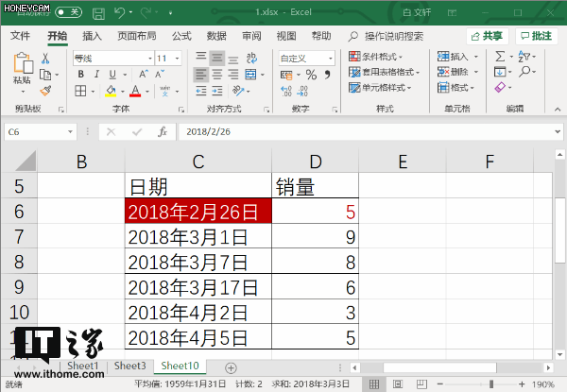Click the 批注 Comments button

tap(536, 36)
